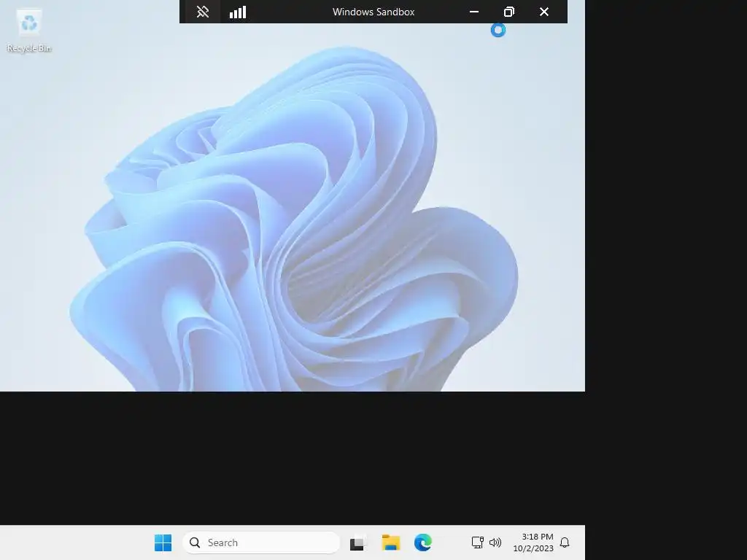Launch Microsoft Edge from the taskbar
747x560 pixels.
point(423,542)
